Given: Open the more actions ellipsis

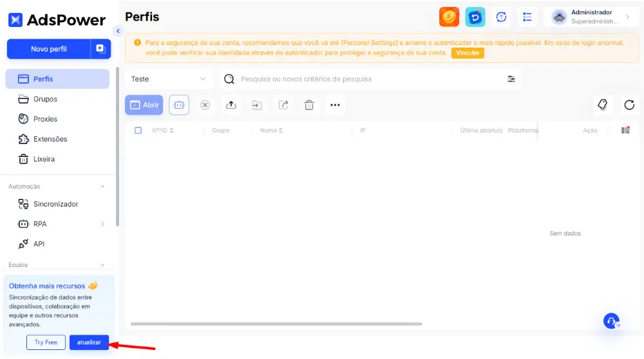Looking at the screenshot, I should point(335,105).
